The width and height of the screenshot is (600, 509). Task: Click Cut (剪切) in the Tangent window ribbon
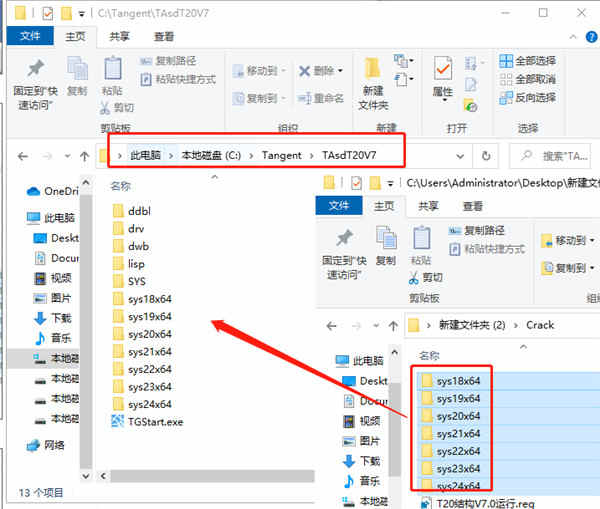click(x=117, y=108)
